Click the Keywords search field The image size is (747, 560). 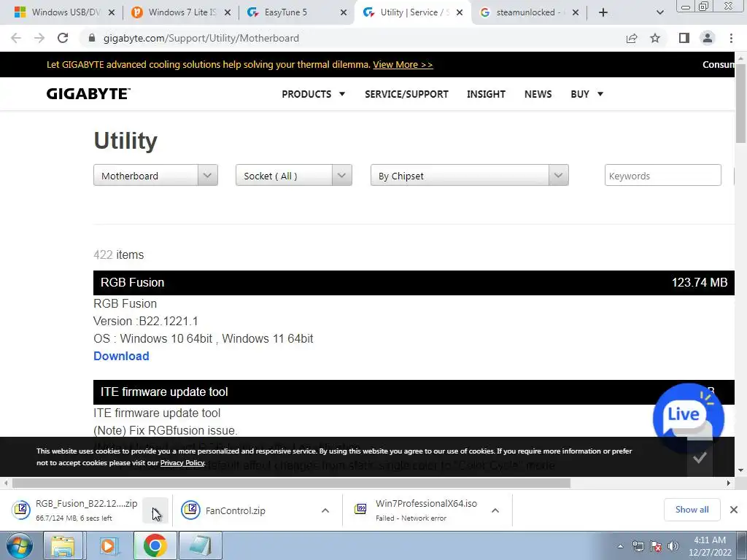(662, 175)
